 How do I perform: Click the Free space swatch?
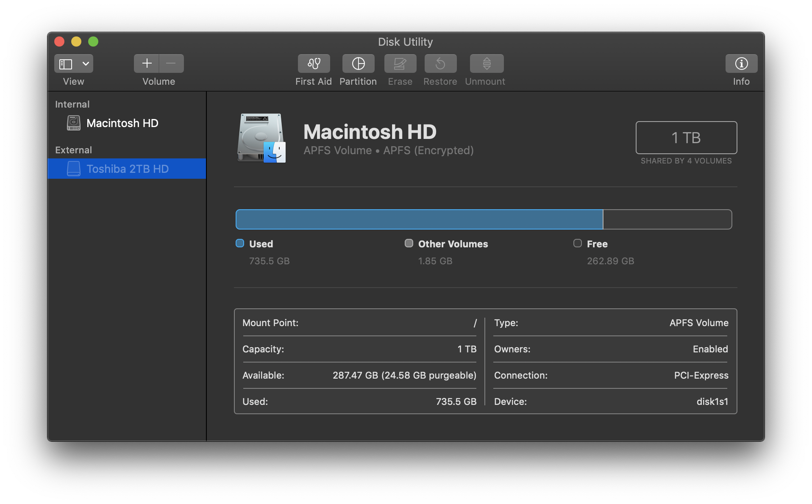[578, 243]
